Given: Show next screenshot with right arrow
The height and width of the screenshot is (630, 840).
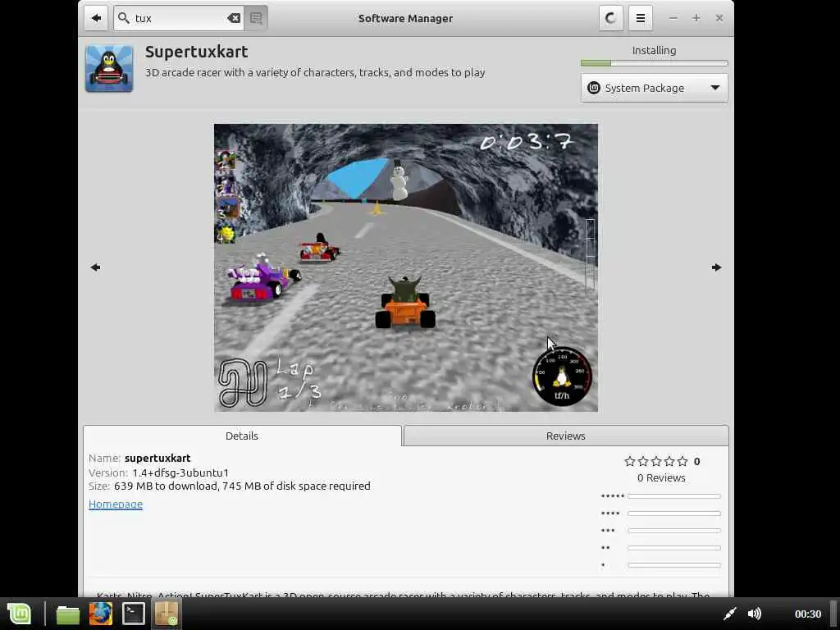Looking at the screenshot, I should point(716,267).
